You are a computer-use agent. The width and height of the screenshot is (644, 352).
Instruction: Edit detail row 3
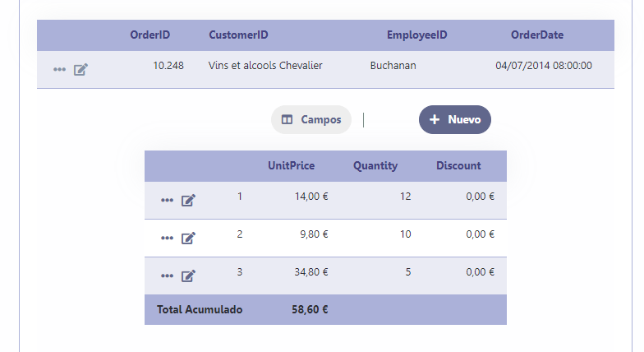click(x=188, y=276)
